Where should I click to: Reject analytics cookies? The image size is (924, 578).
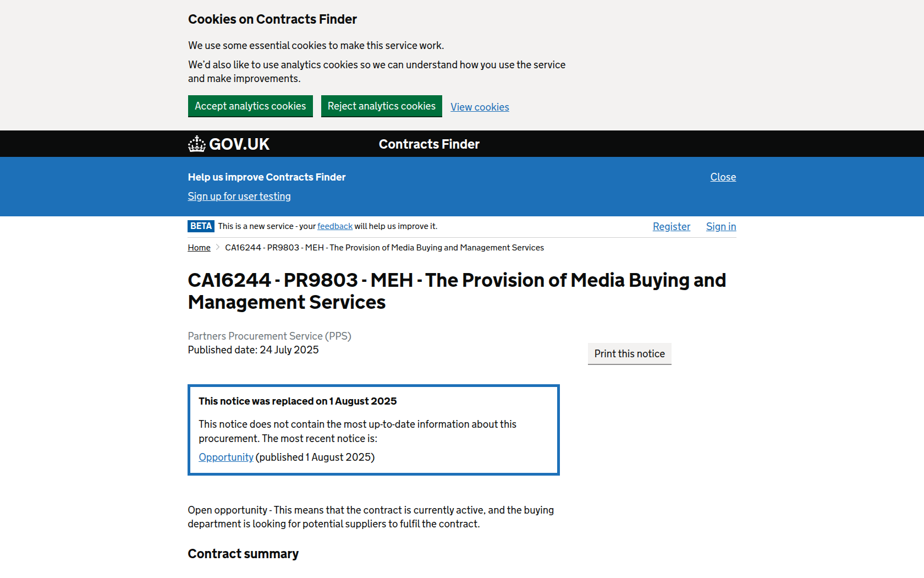[x=381, y=106]
